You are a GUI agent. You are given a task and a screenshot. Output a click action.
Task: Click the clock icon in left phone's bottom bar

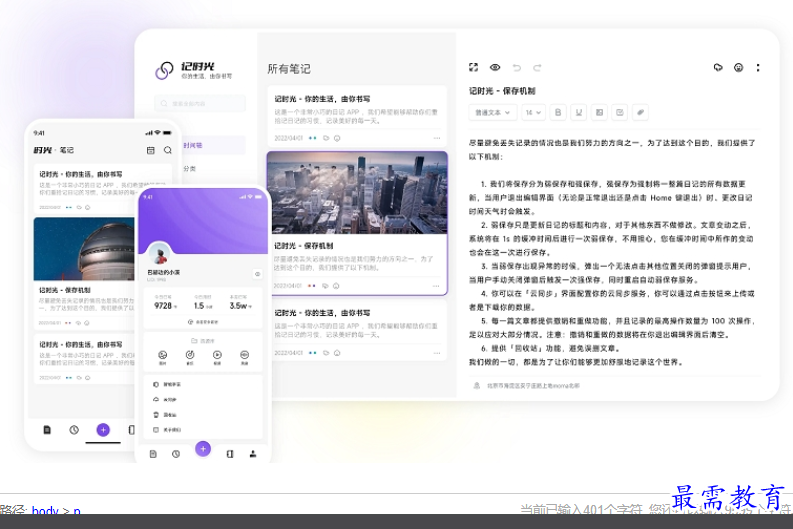point(74,430)
